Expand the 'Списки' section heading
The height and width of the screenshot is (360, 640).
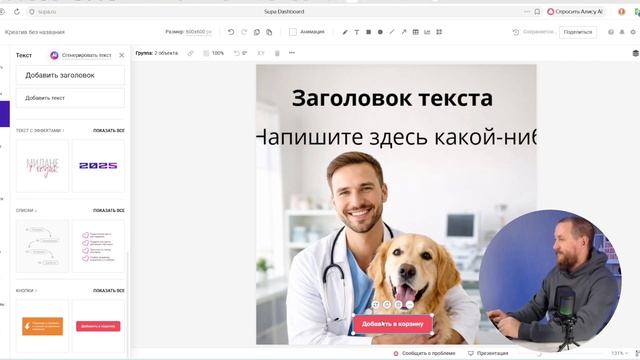[x=26, y=211]
